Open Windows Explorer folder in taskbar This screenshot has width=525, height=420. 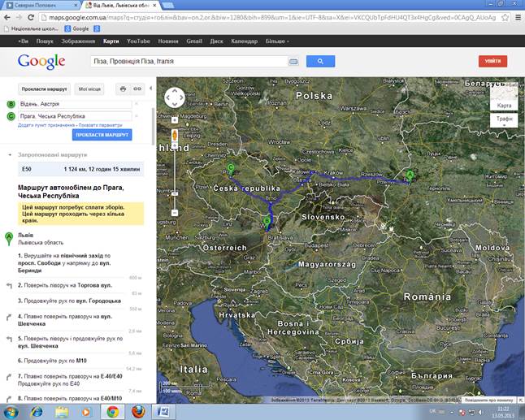(62, 412)
